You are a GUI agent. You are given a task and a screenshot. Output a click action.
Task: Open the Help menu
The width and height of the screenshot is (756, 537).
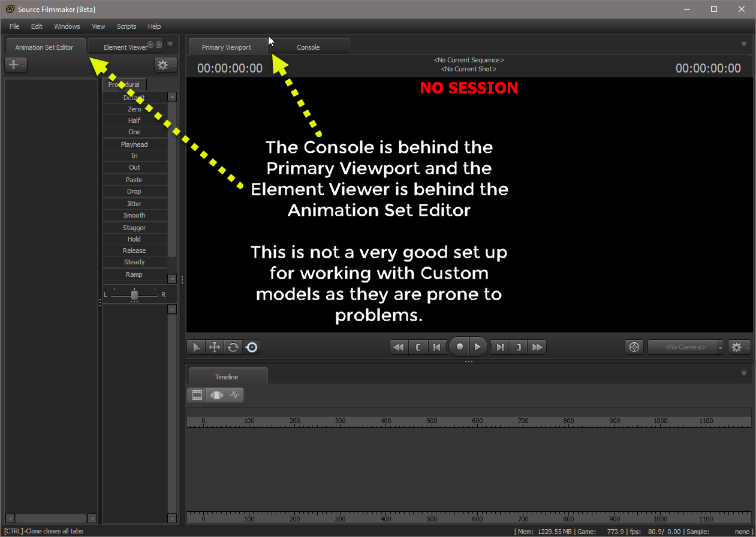click(x=155, y=26)
